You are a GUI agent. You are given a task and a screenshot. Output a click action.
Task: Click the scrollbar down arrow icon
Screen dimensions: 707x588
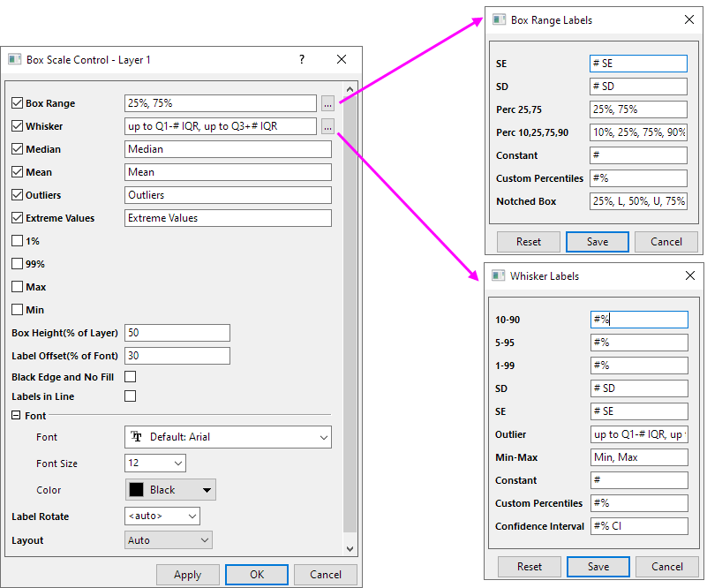click(x=351, y=548)
